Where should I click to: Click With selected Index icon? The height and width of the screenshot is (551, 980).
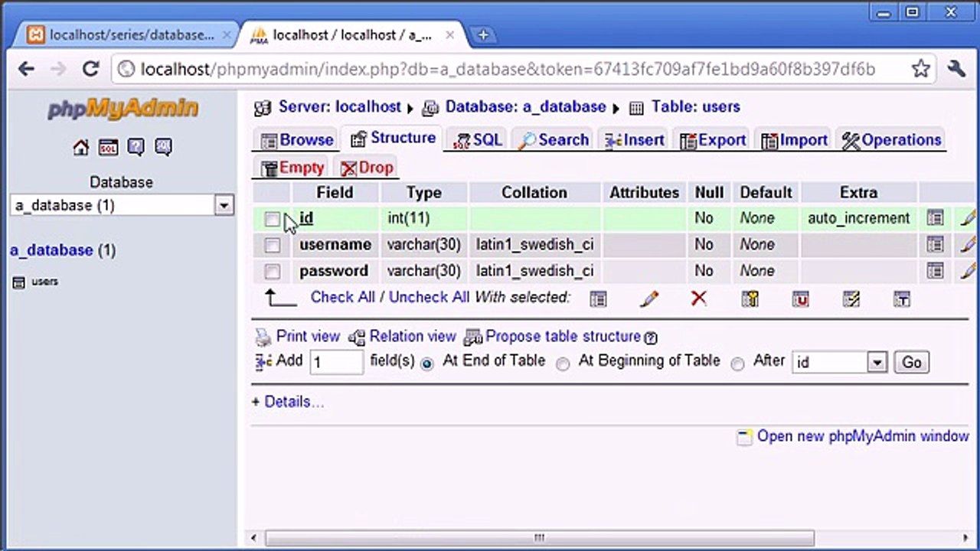(851, 299)
